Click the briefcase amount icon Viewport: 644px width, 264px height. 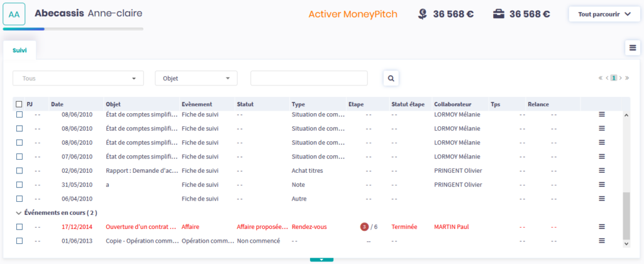499,14
